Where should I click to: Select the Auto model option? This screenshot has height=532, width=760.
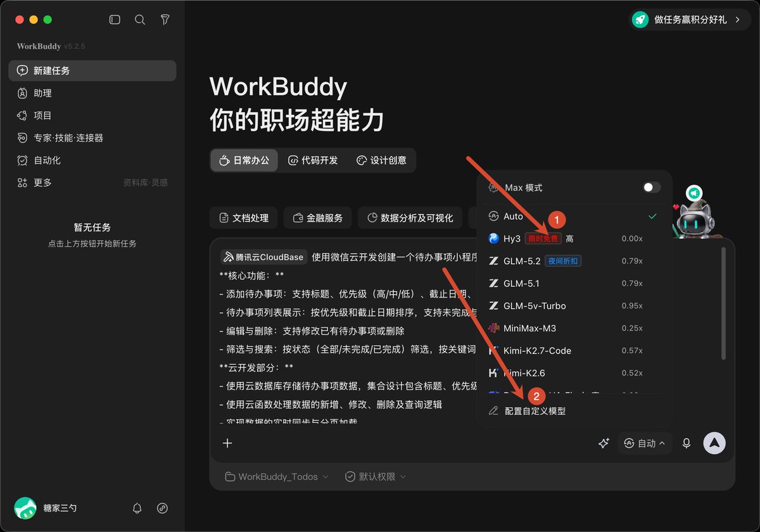click(573, 217)
